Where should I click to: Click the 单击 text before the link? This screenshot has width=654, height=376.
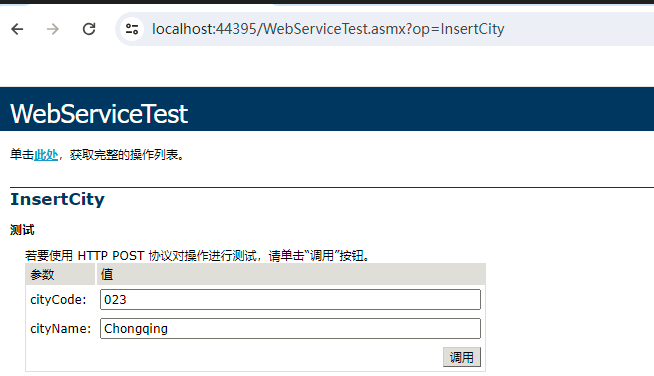coord(22,155)
